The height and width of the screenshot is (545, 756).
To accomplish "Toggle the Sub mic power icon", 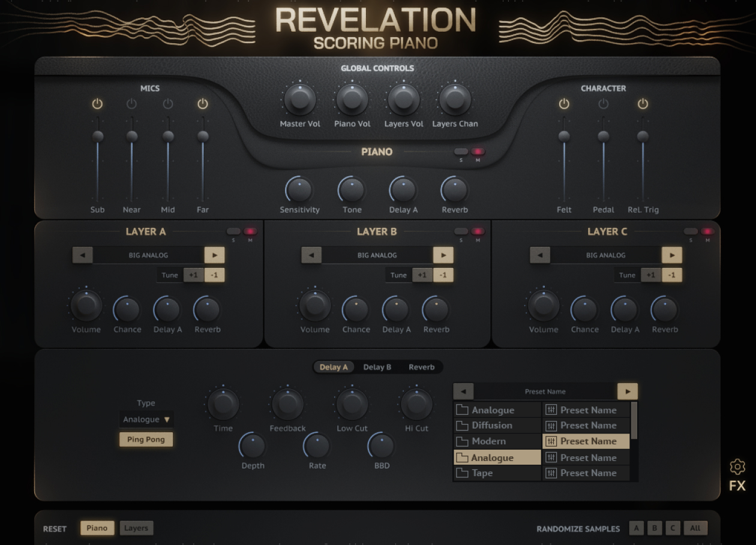I will (97, 104).
